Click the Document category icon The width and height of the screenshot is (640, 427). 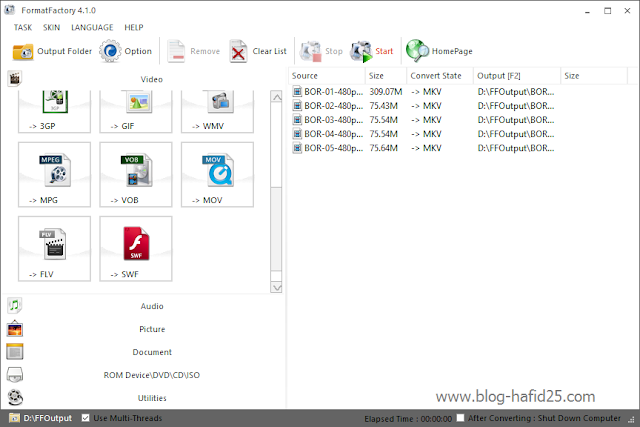(x=15, y=351)
